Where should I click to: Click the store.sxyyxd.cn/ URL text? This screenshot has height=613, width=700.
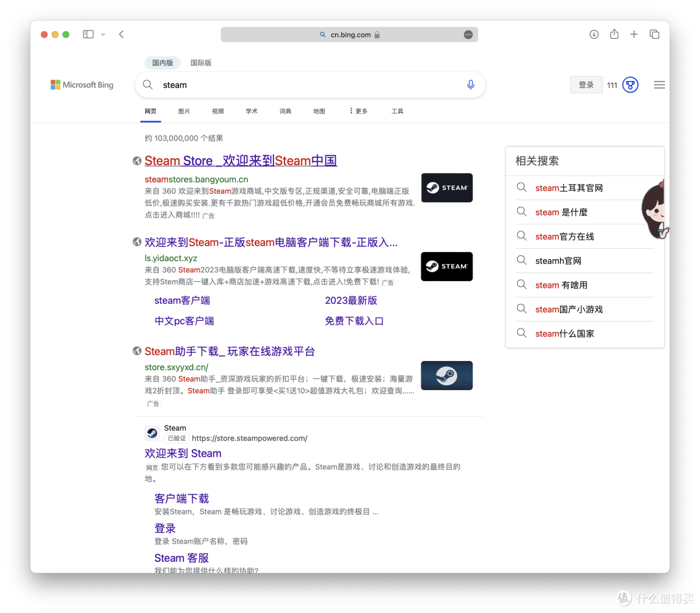click(x=176, y=367)
